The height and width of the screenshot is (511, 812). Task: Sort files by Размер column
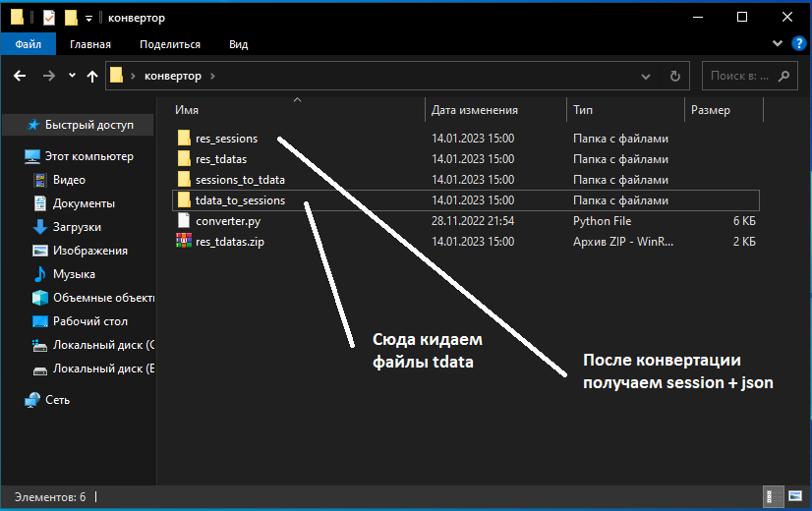[710, 110]
